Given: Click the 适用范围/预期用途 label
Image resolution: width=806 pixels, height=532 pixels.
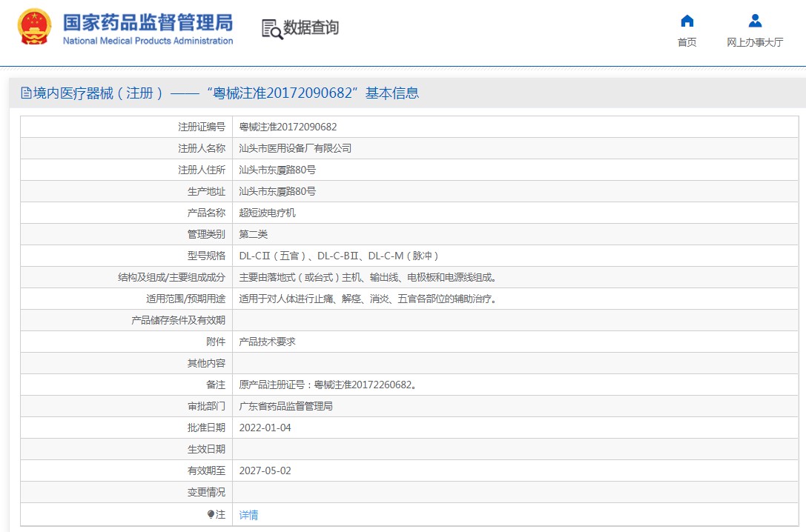Looking at the screenshot, I should (x=185, y=299).
